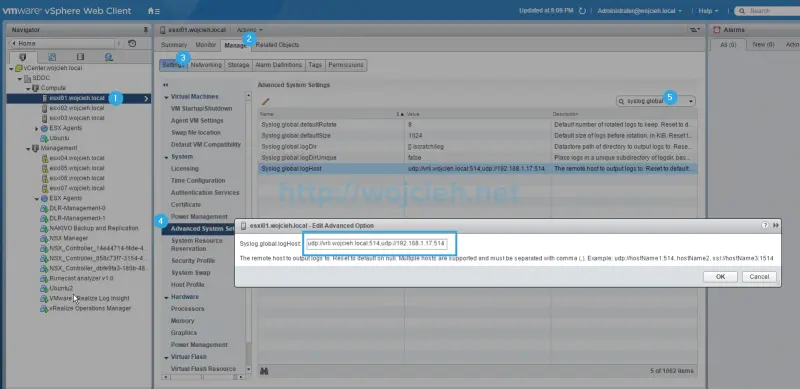Open the Tags sub-tab
The height and width of the screenshot is (389, 800).
315,65
